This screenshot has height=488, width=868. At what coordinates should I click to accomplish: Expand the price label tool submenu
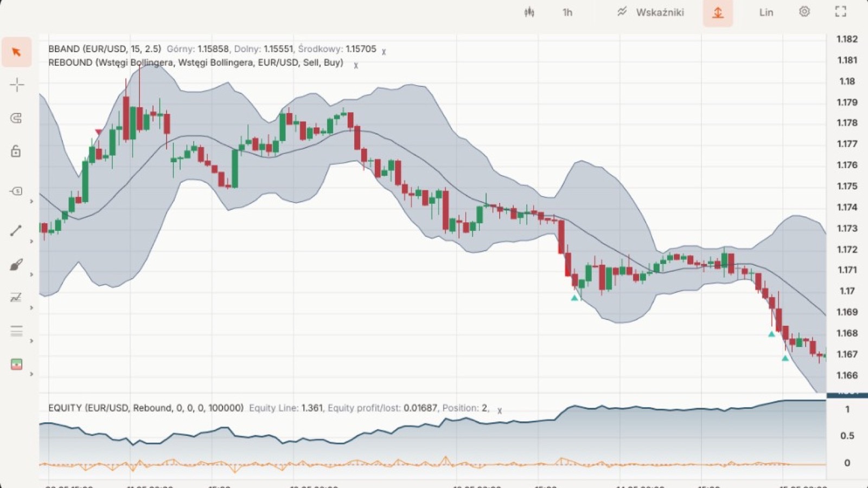coord(31,202)
